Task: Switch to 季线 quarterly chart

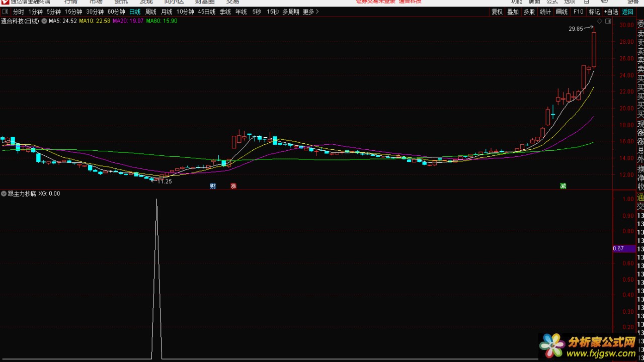Action: [x=225, y=12]
